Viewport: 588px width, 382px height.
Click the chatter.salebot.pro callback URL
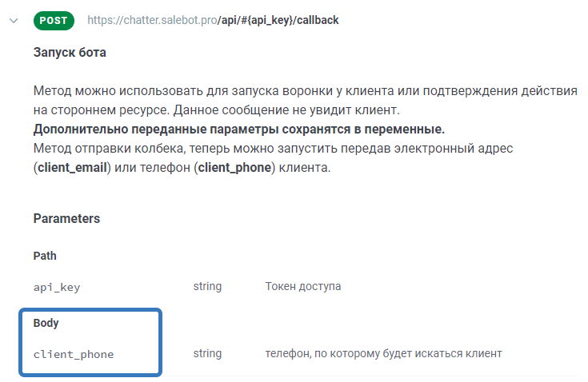(212, 20)
